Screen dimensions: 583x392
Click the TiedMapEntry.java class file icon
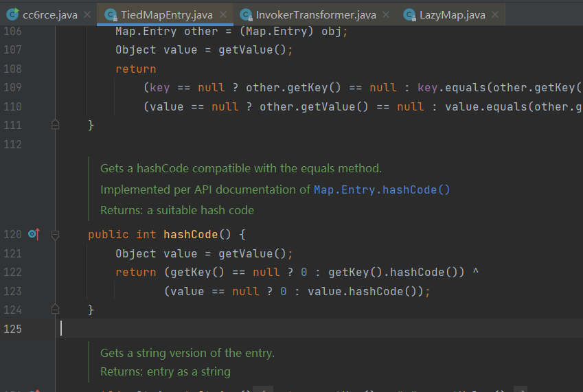pyautogui.click(x=111, y=14)
